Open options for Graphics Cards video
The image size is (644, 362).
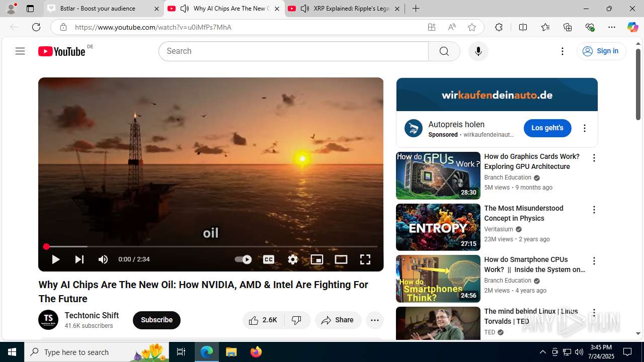(594, 158)
